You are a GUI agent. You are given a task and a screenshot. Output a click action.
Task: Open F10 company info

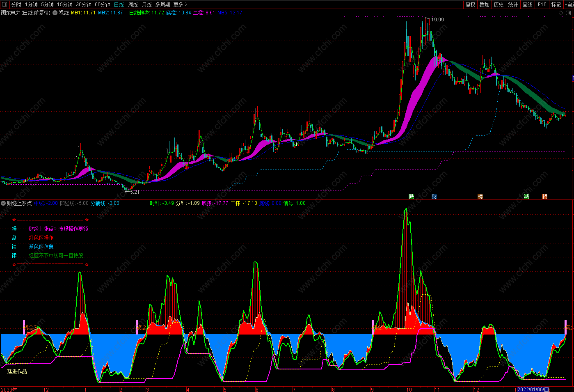click(542, 5)
